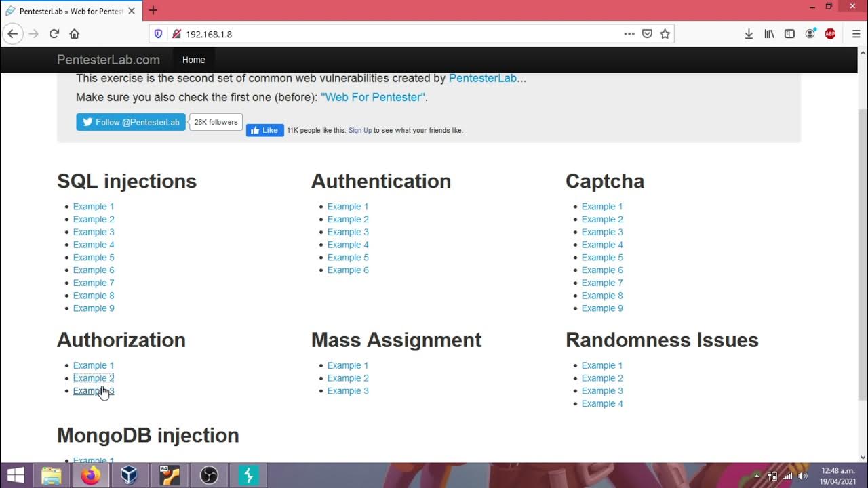Open OBS Studio from the taskbar
Image resolution: width=868 pixels, height=488 pixels.
coord(208,476)
